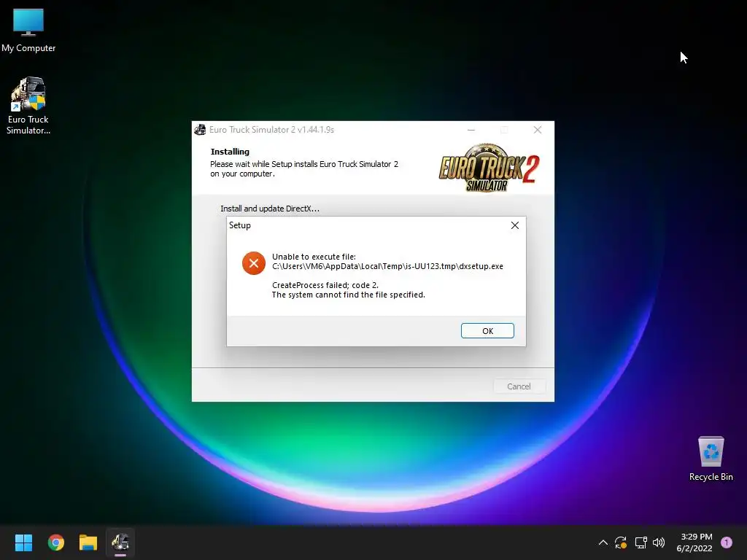Select the My Computer desktop icon
This screenshot has height=560, width=747.
point(28,30)
